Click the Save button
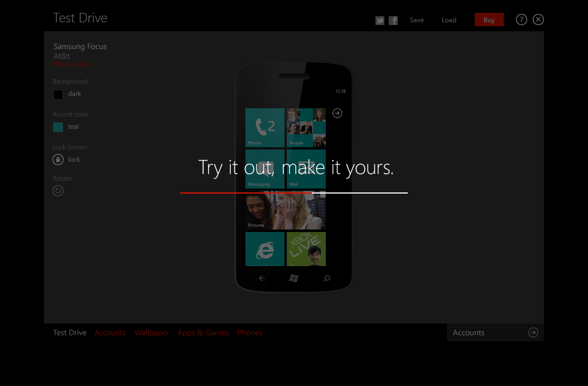Image resolution: width=588 pixels, height=386 pixels. point(417,20)
